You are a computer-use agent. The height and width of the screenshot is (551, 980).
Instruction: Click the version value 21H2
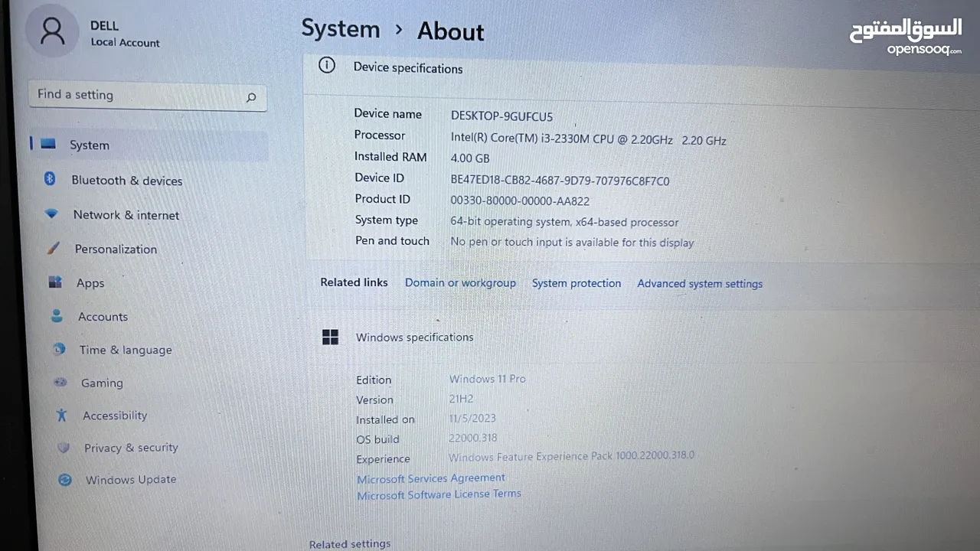tap(462, 399)
